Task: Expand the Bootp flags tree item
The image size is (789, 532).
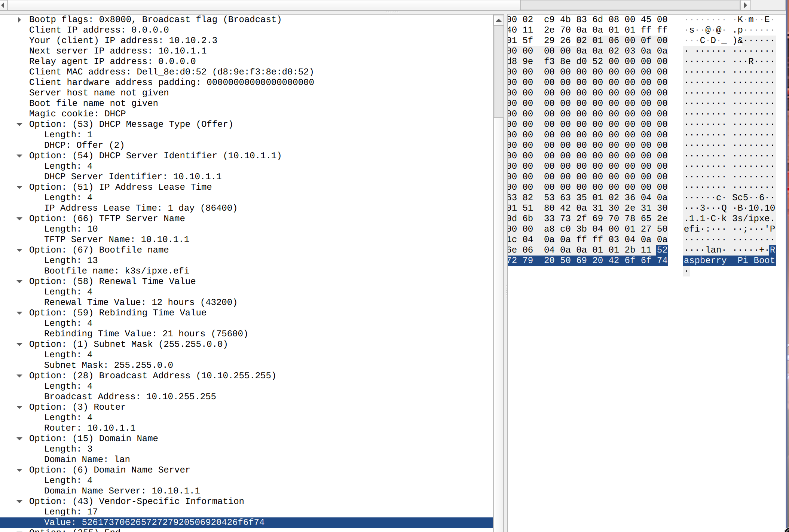Action: tap(19, 19)
